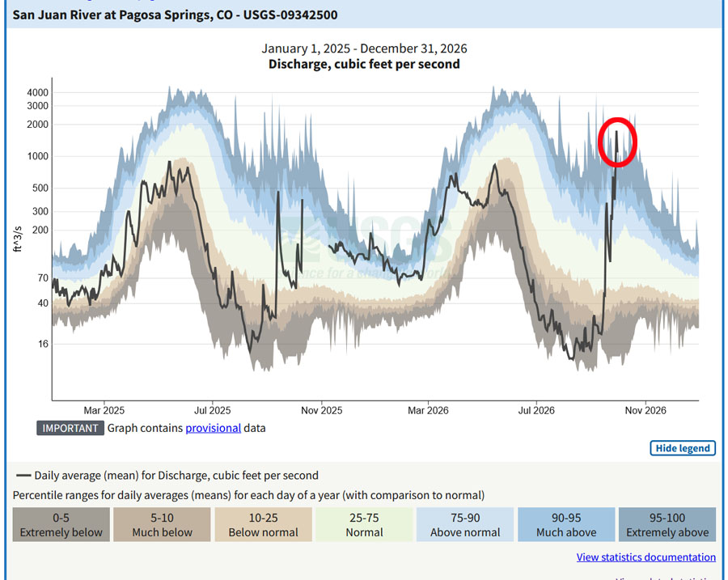Click the 4000 y-axis tick label
The width and height of the screenshot is (728, 580).
(x=37, y=93)
